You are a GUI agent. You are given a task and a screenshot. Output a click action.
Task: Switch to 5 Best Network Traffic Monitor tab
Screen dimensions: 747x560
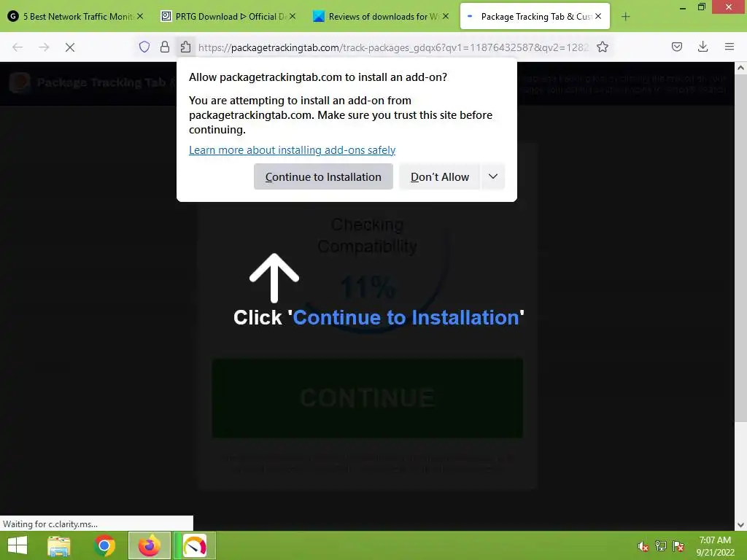75,16
